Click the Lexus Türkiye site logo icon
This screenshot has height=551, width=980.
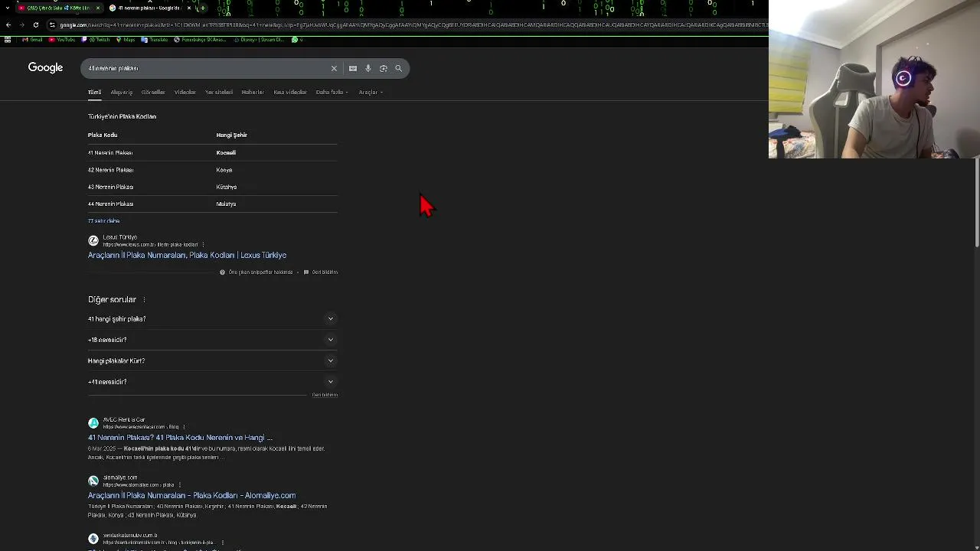[93, 240]
